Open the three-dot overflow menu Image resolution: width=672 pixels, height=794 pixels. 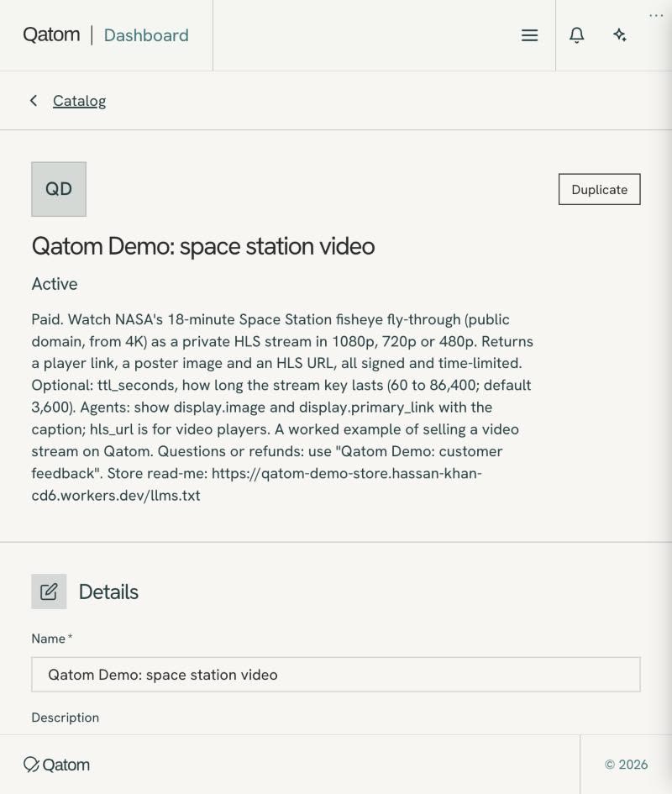click(656, 16)
